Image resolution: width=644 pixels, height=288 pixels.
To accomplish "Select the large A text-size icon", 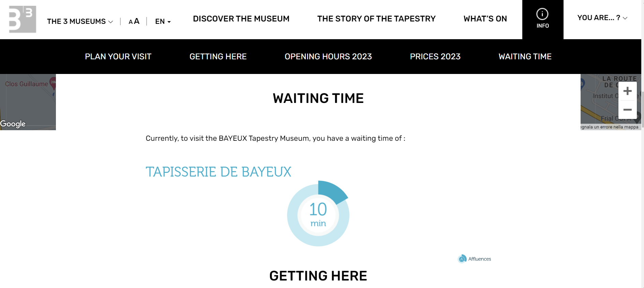I will coord(137,21).
